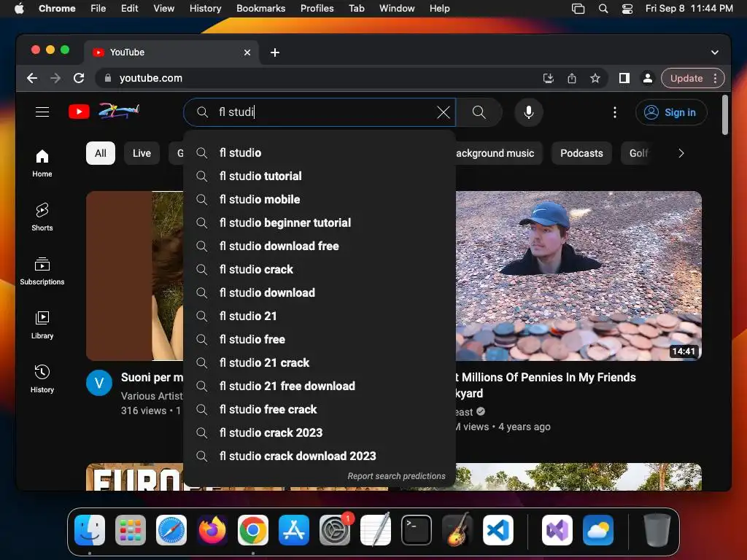Choose suggestion 'fl studio free'
Screen dimensions: 747x560
pos(320,340)
